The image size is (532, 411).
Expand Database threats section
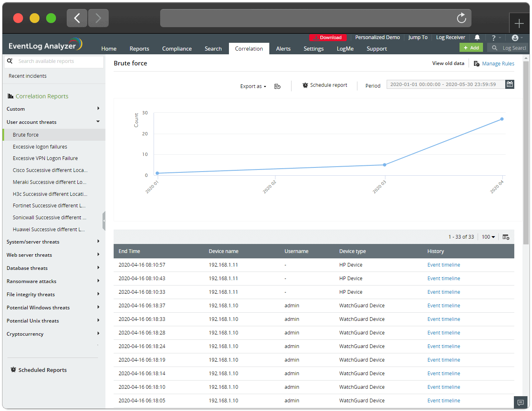pos(98,267)
